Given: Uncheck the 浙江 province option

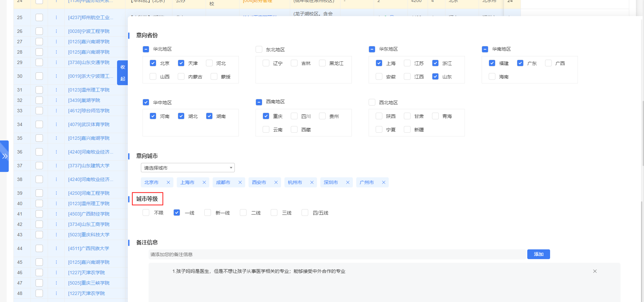Looking at the screenshot, I should (435, 63).
